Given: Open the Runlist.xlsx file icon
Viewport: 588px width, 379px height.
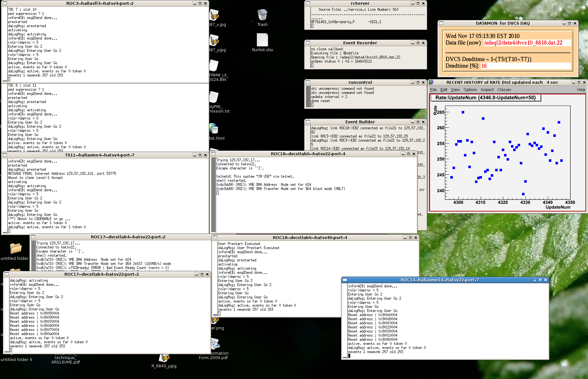Looking at the screenshot, I should pyautogui.click(x=262, y=43).
